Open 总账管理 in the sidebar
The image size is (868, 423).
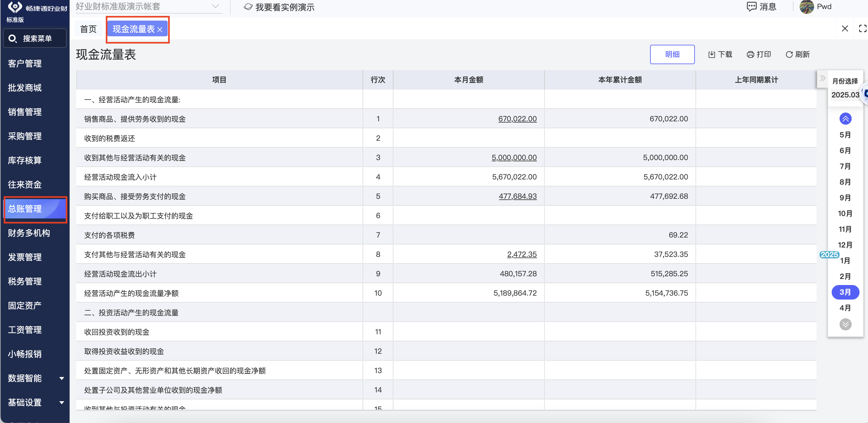tap(25, 209)
